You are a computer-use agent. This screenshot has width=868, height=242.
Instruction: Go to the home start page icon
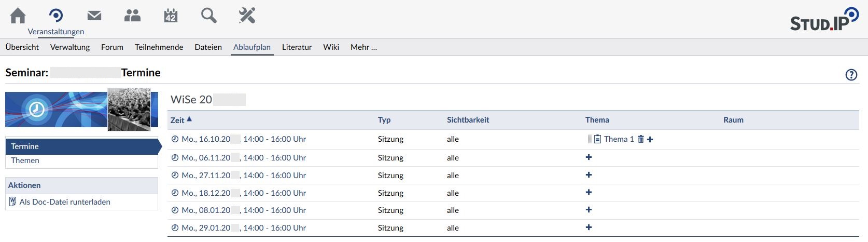pos(18,16)
